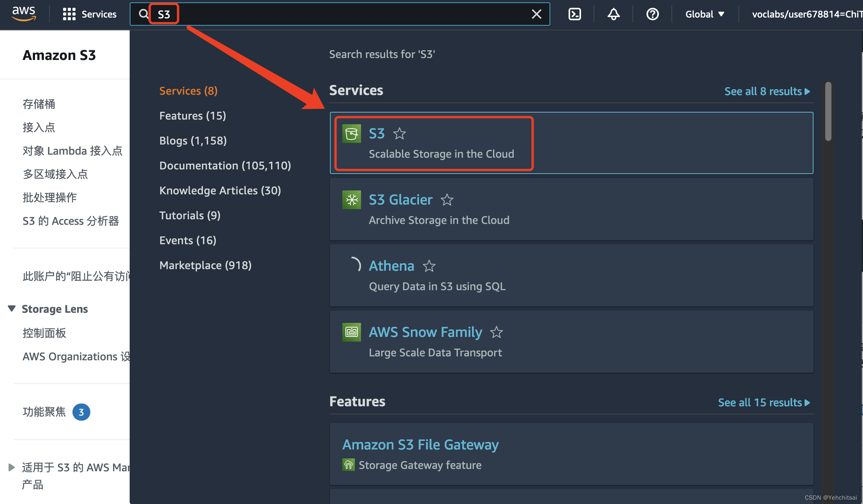Open the AWS Organizations sidebar link
863x504 pixels.
click(x=76, y=356)
